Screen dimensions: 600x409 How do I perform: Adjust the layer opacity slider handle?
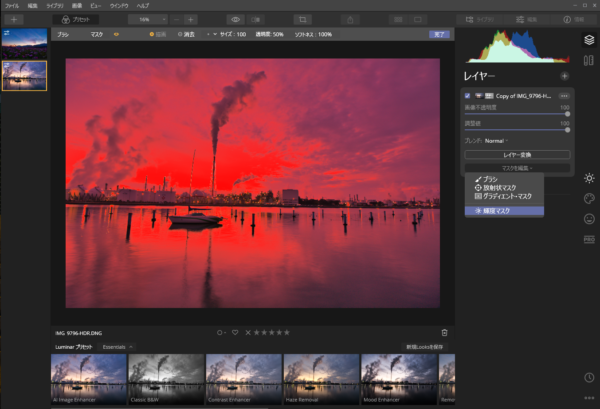[567, 114]
